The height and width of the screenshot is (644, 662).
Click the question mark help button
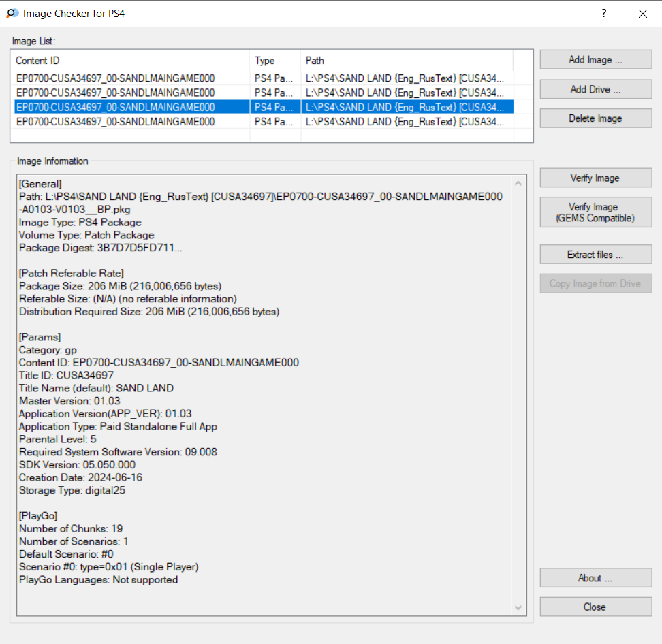coord(603,13)
